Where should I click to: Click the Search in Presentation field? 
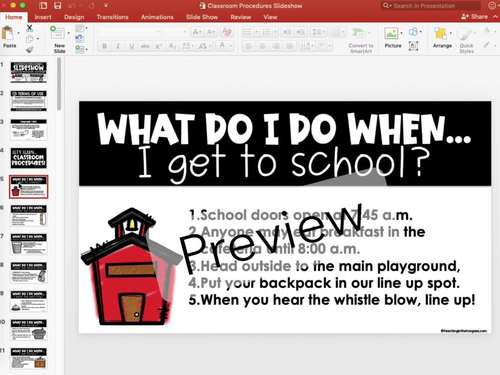431,6
